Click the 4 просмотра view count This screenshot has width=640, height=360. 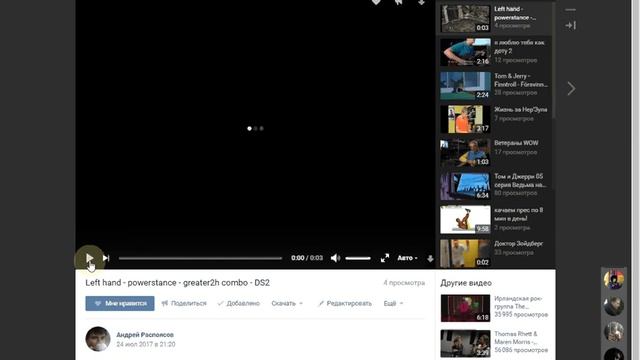pos(404,282)
